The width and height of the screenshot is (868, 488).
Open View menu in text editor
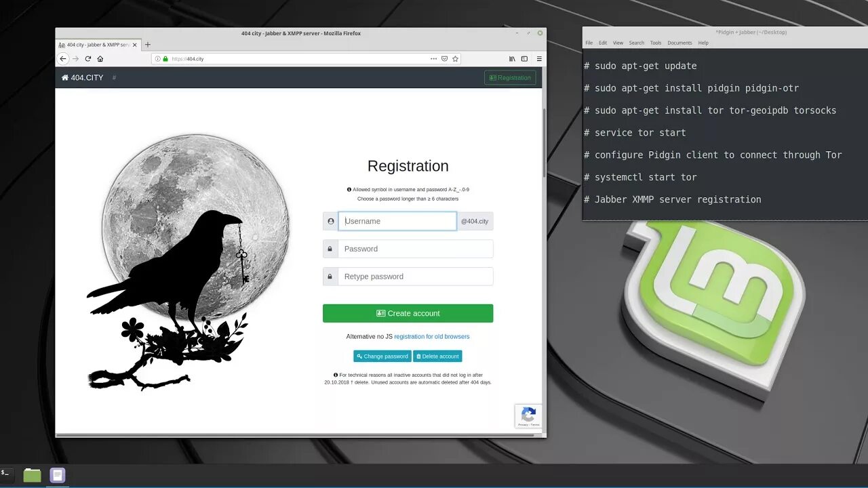coord(618,43)
